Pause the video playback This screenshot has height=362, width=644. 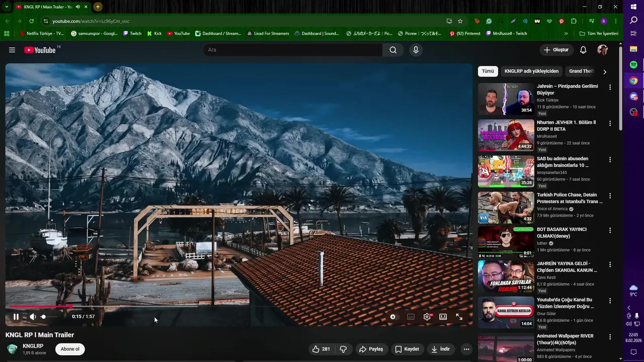coord(16,317)
